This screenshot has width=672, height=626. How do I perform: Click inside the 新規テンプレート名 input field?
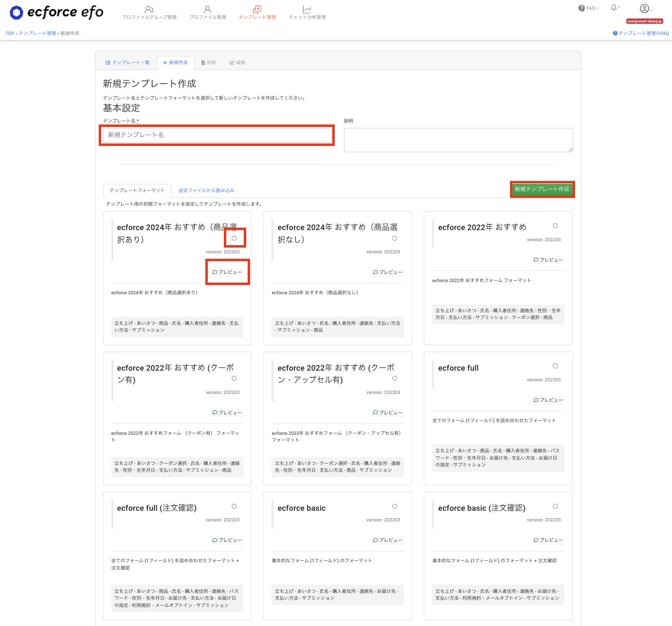click(x=217, y=135)
